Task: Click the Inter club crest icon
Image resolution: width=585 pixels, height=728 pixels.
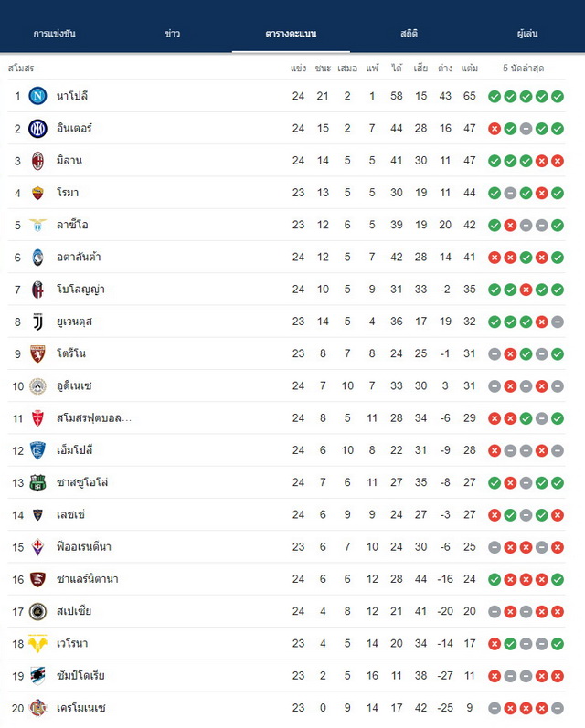Action: [x=37, y=129]
